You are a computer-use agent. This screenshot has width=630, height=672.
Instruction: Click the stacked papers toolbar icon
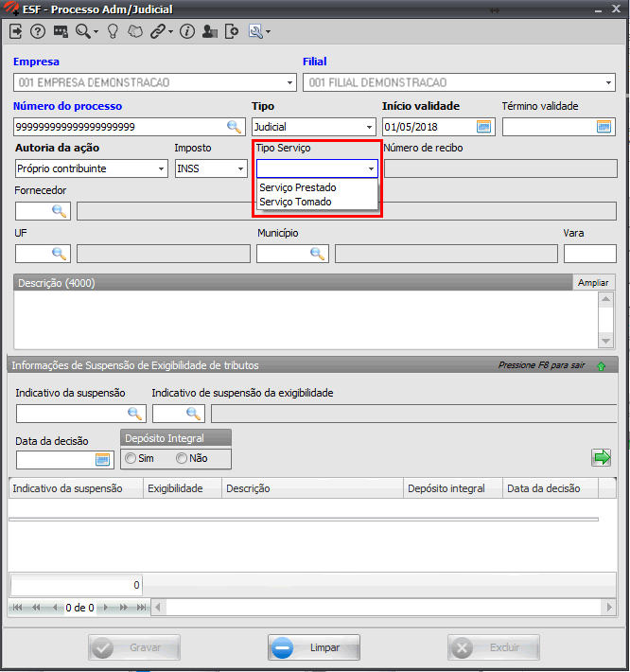point(135,31)
